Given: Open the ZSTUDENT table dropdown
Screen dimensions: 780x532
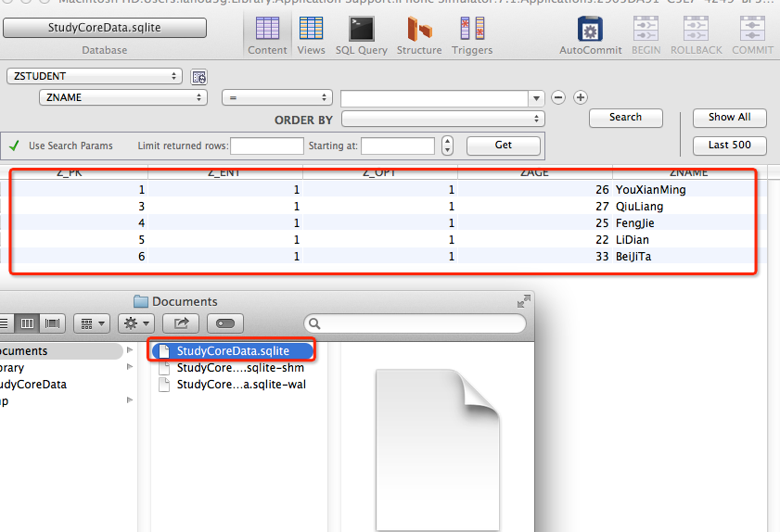Looking at the screenshot, I should [x=95, y=76].
